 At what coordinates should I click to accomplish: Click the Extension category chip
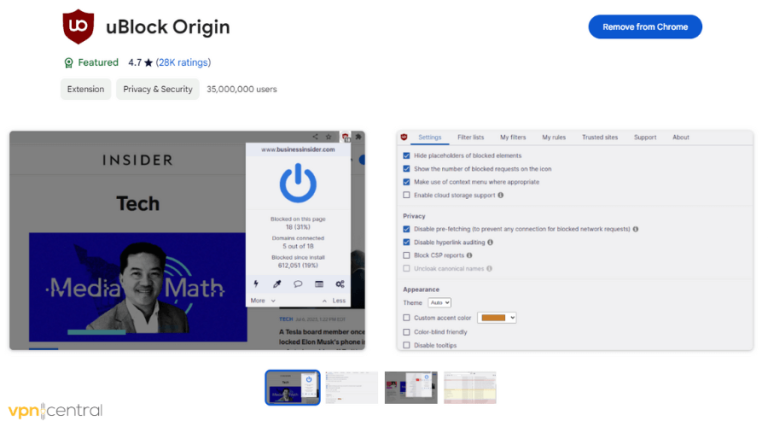tap(86, 89)
